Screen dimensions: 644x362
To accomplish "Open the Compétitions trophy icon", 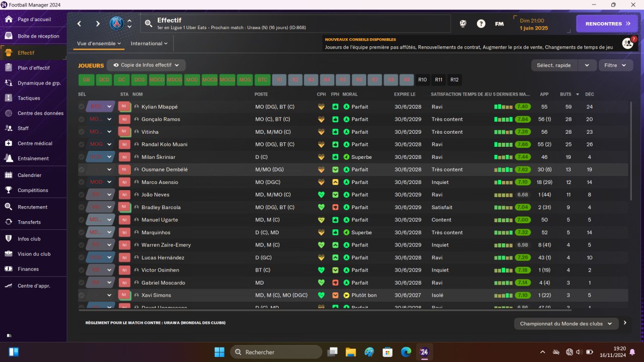I will point(9,191).
